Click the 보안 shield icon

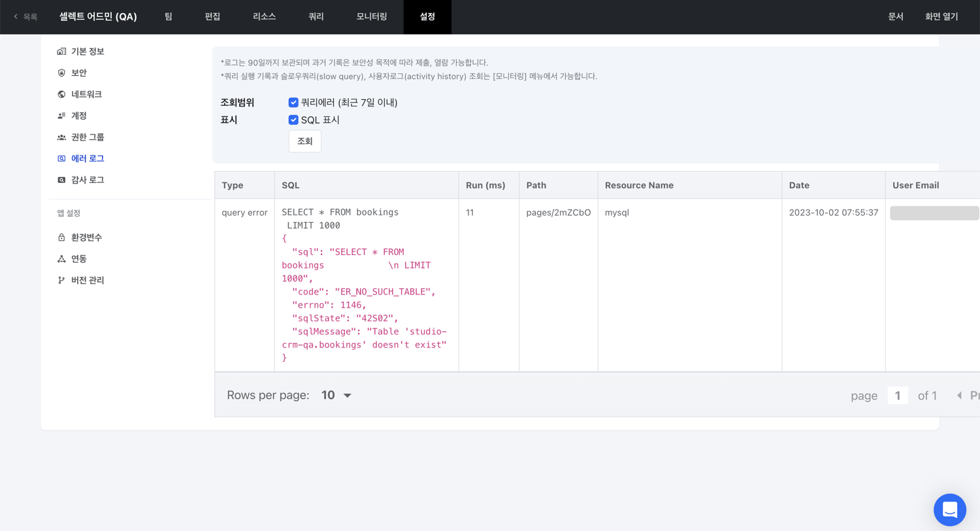tap(61, 73)
